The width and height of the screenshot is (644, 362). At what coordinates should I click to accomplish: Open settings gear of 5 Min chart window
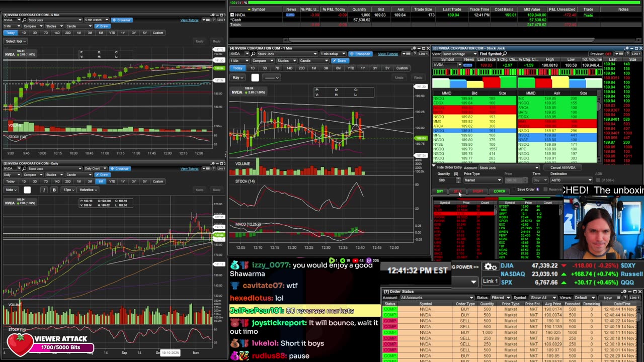coord(214,15)
